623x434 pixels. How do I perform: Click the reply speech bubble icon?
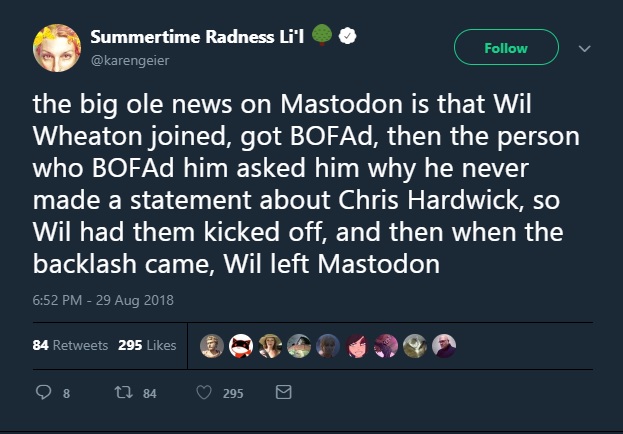point(43,393)
